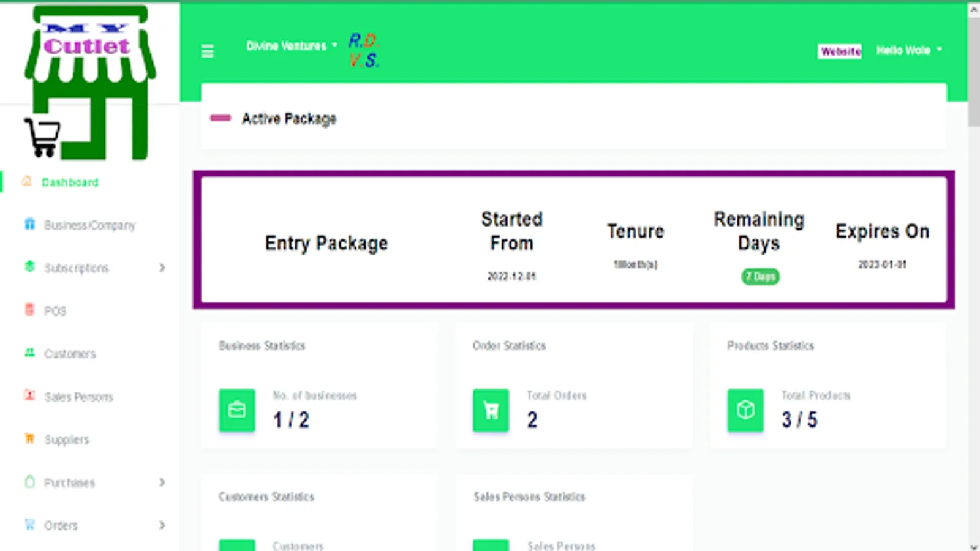Expand the Purchases submenu chevron
Screen dimensions: 980x551
162,482
